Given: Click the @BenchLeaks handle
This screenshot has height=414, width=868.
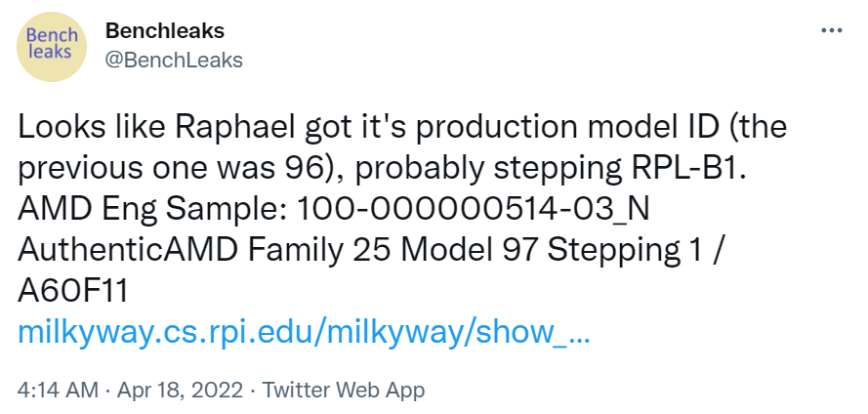Looking at the screenshot, I should (173, 60).
